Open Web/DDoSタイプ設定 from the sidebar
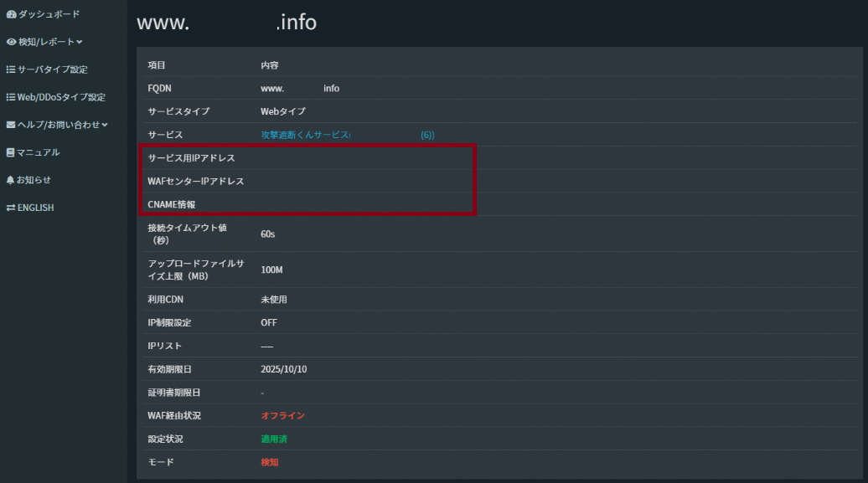Image resolution: width=868 pixels, height=483 pixels. [62, 97]
